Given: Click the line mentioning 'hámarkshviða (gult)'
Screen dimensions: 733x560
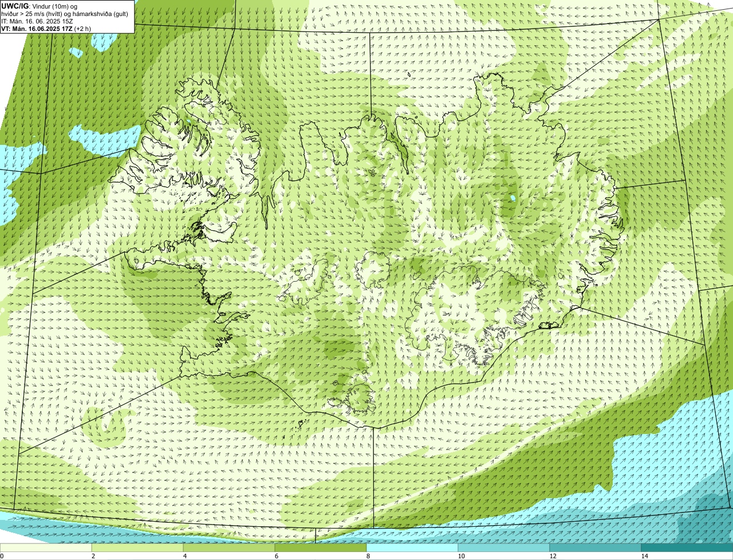Looking at the screenshot, I should point(65,14).
